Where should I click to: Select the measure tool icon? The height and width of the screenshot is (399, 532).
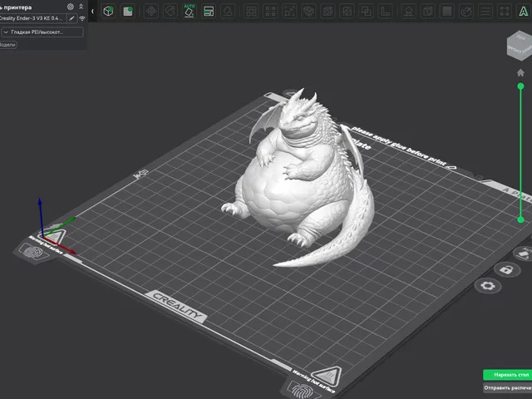(505, 11)
